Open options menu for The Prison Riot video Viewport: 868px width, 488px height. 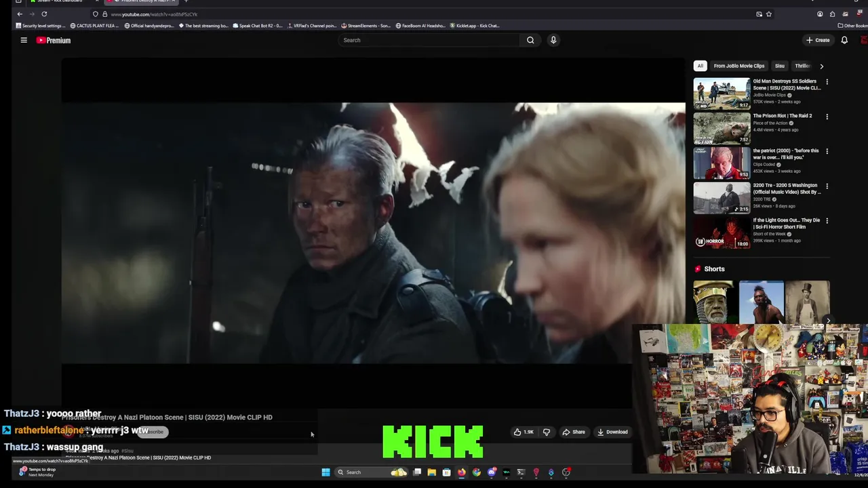(827, 117)
